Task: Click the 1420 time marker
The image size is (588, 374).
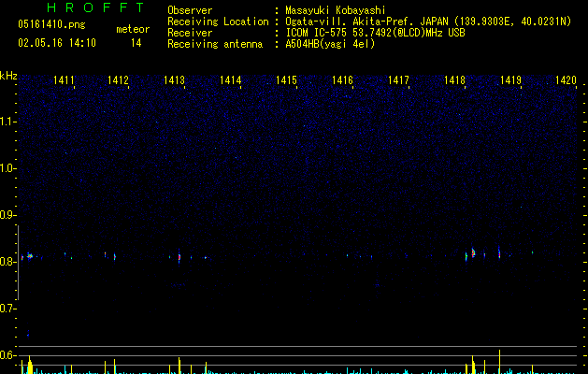Action: pyautogui.click(x=566, y=80)
